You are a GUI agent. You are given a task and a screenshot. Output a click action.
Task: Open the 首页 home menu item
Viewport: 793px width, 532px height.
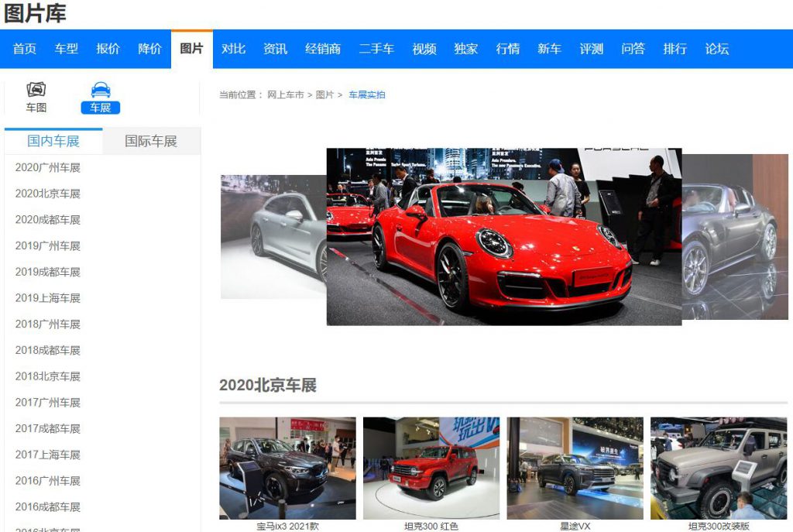click(x=24, y=48)
